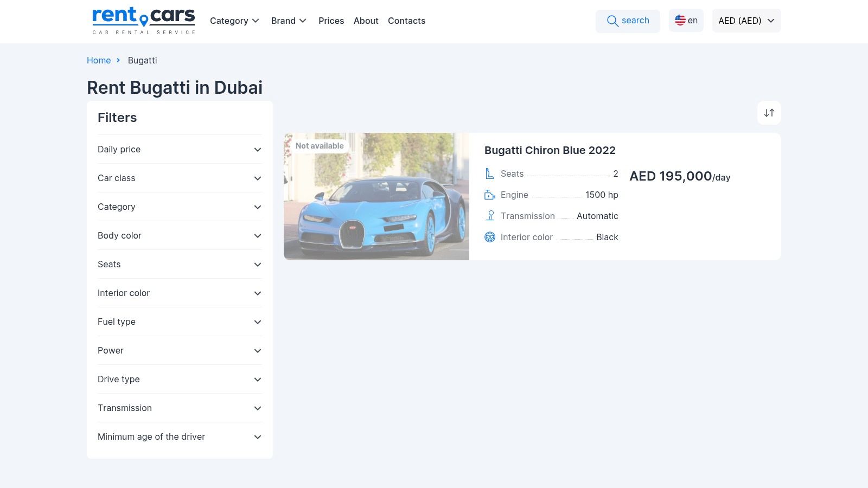Click the US flag language icon
This screenshot has height=488, width=868.
[680, 20]
